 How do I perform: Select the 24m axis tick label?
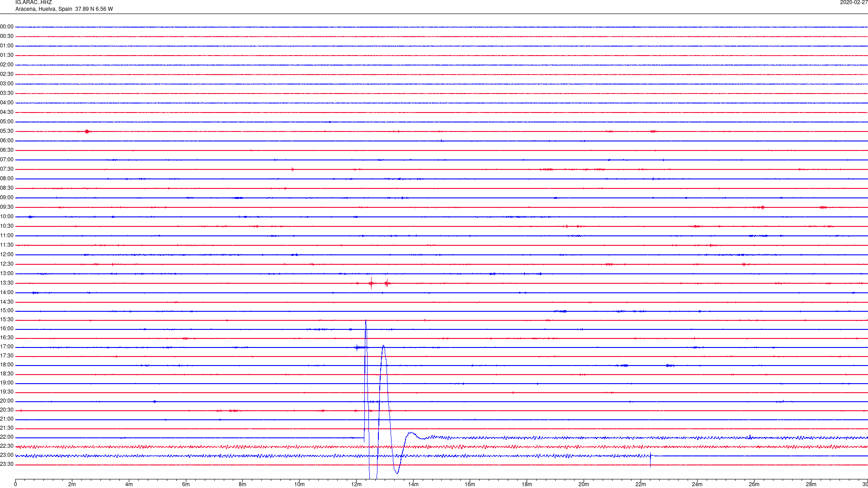coord(697,484)
